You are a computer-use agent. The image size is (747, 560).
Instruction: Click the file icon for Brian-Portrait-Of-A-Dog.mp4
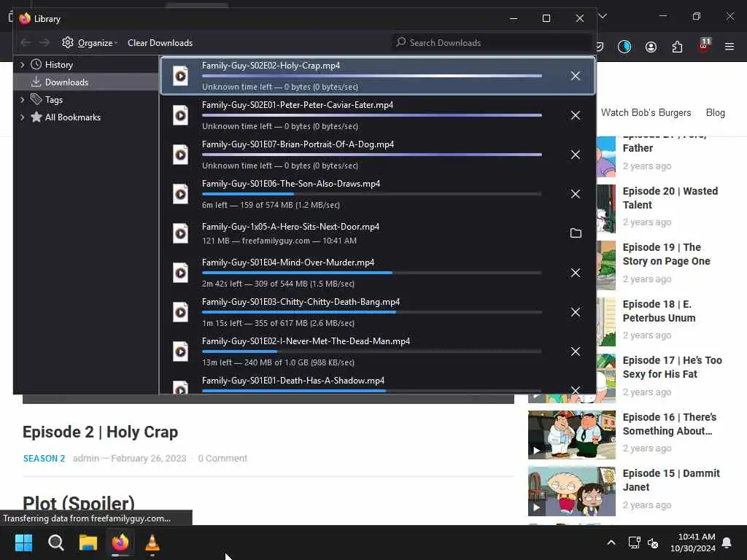click(181, 155)
